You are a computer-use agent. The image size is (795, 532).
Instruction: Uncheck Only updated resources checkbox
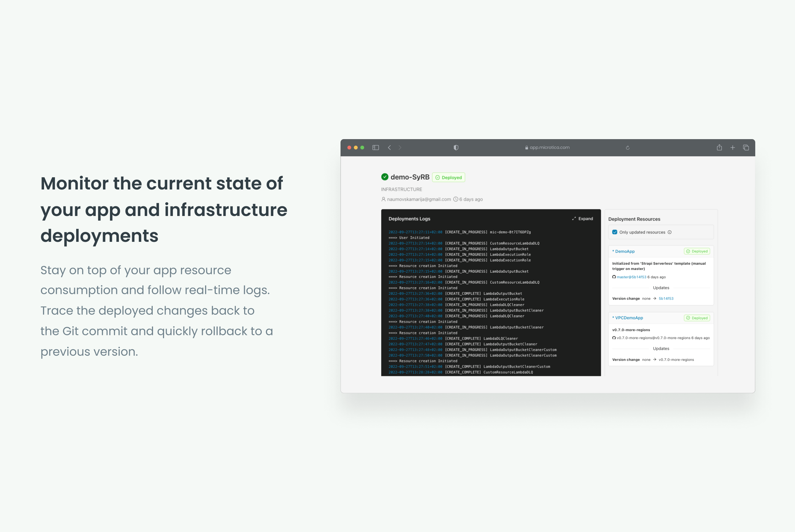click(x=614, y=233)
